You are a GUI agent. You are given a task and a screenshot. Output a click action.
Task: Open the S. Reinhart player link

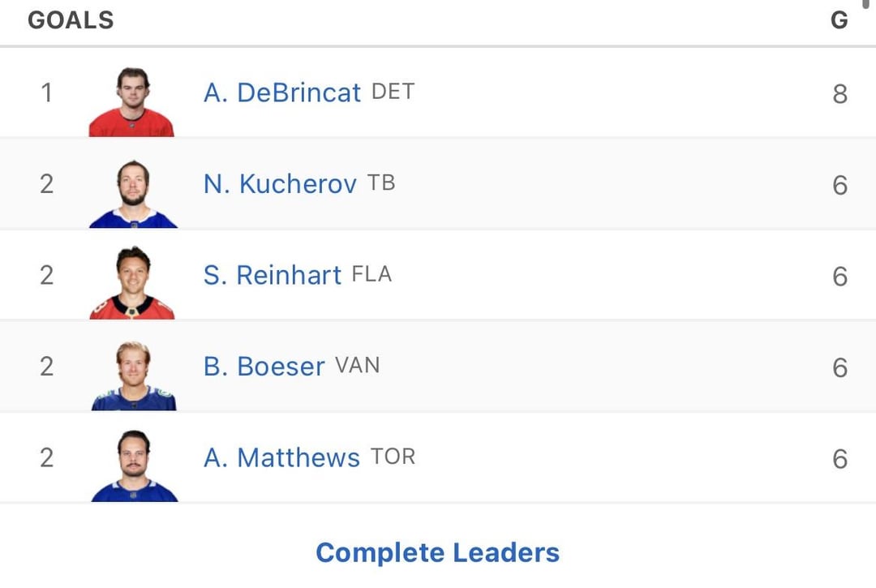[x=272, y=276]
